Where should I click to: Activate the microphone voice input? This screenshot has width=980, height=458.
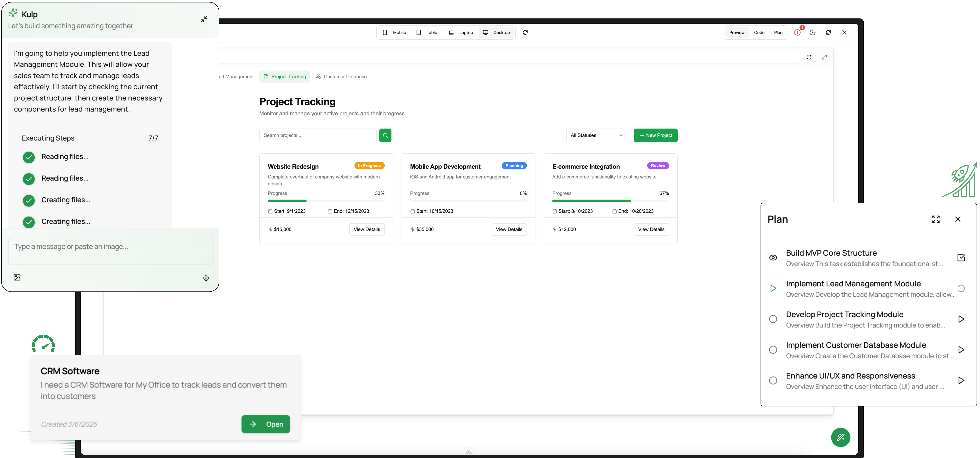(x=206, y=278)
